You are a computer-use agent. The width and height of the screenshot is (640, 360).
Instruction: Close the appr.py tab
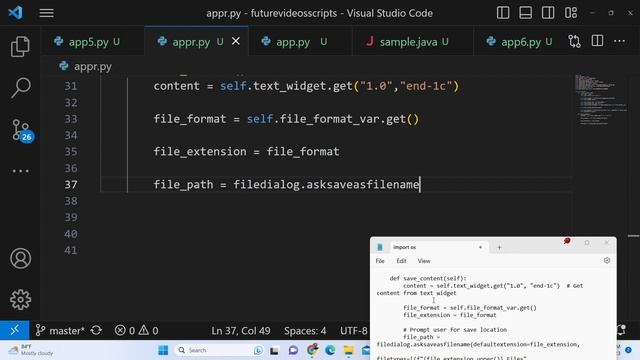(x=236, y=41)
